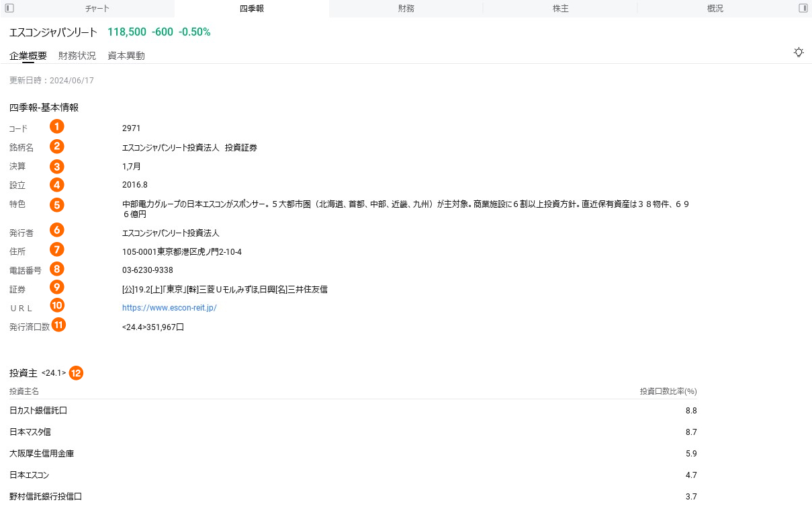Click the 日本エスコン row name

29,475
